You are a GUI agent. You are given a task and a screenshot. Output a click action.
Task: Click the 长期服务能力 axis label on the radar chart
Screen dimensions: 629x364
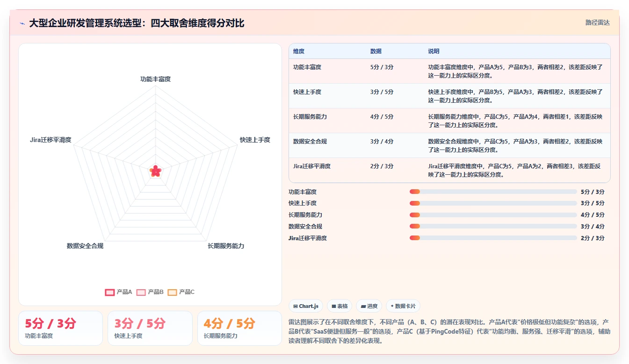[x=226, y=246]
